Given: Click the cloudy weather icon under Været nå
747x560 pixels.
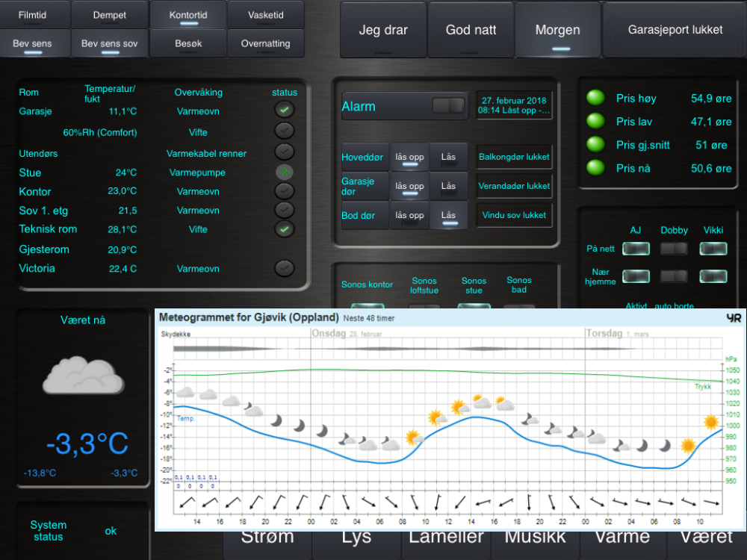Looking at the screenshot, I should 83,376.
